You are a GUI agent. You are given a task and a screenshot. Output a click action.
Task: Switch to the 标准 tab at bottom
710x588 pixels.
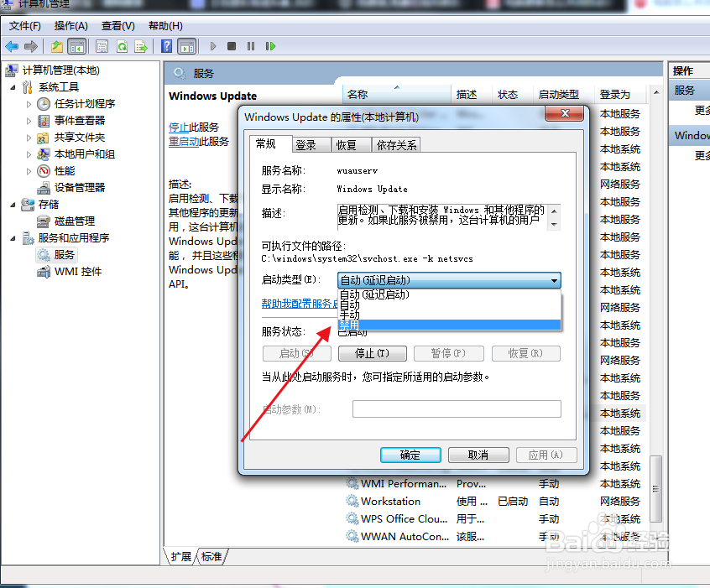click(x=210, y=556)
